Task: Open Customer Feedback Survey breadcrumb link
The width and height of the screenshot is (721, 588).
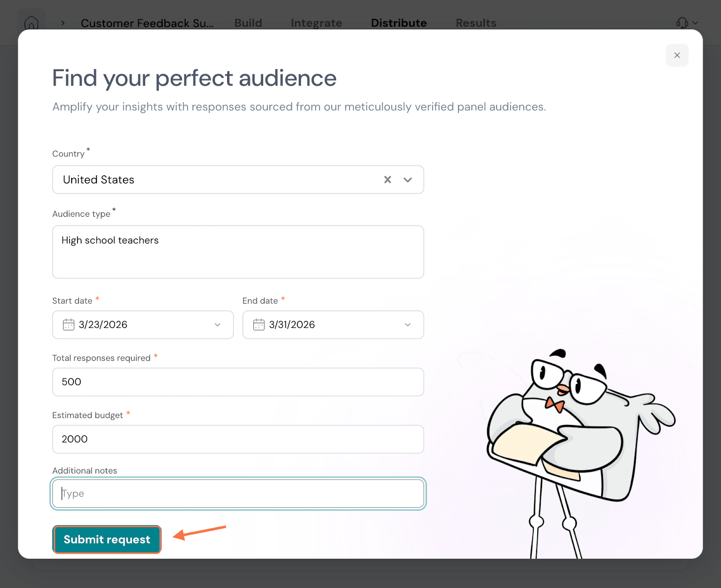Action: coord(147,23)
